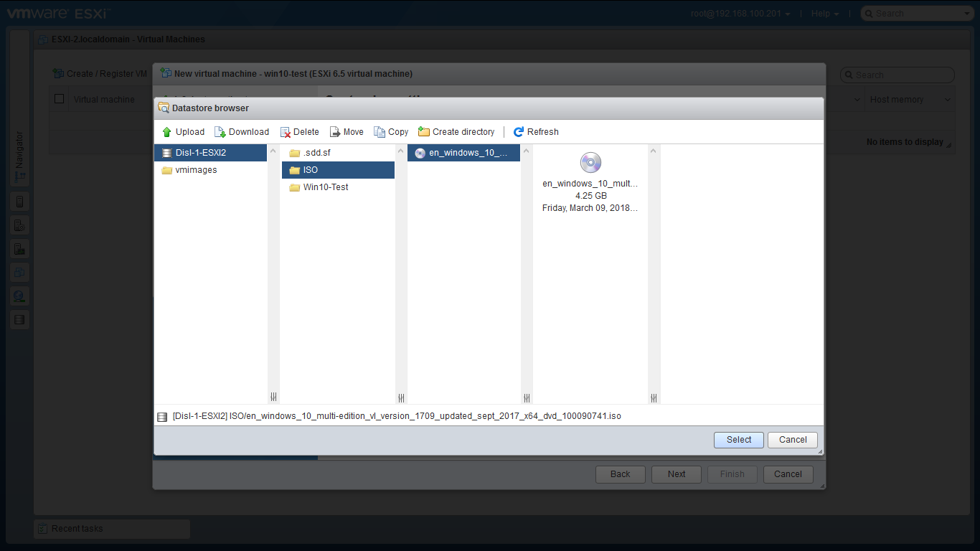
Task: Click the Download toolbar icon
Action: [220, 132]
